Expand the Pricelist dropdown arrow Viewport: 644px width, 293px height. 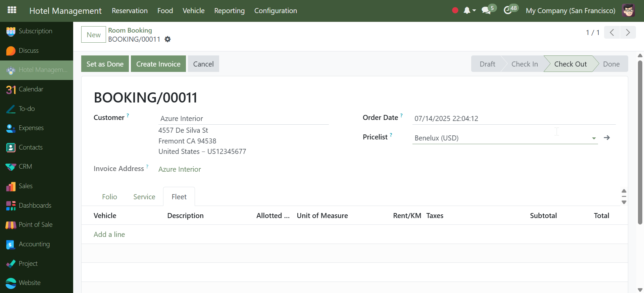594,138
